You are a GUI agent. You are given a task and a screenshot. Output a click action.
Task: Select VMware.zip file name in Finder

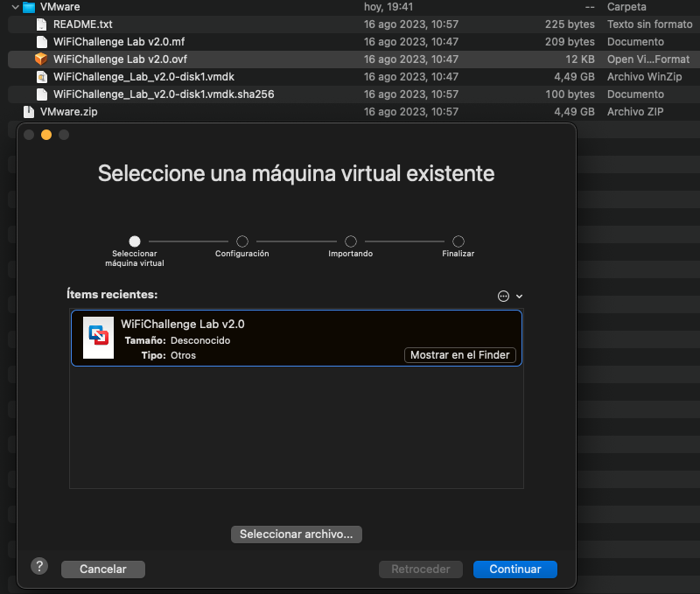tap(69, 112)
